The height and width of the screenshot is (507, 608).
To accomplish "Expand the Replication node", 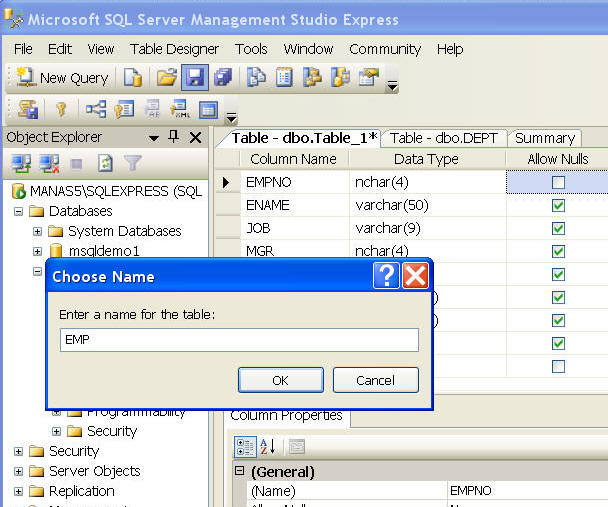I will click(x=18, y=491).
